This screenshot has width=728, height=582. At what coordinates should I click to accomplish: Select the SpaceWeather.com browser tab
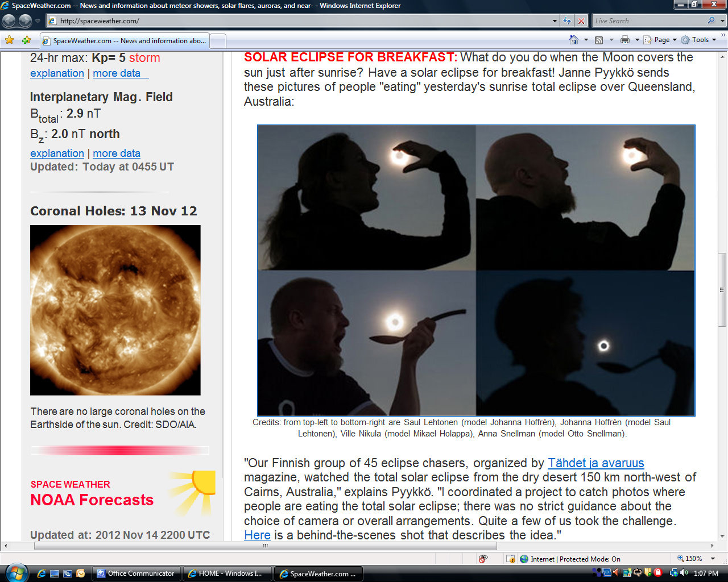point(125,41)
